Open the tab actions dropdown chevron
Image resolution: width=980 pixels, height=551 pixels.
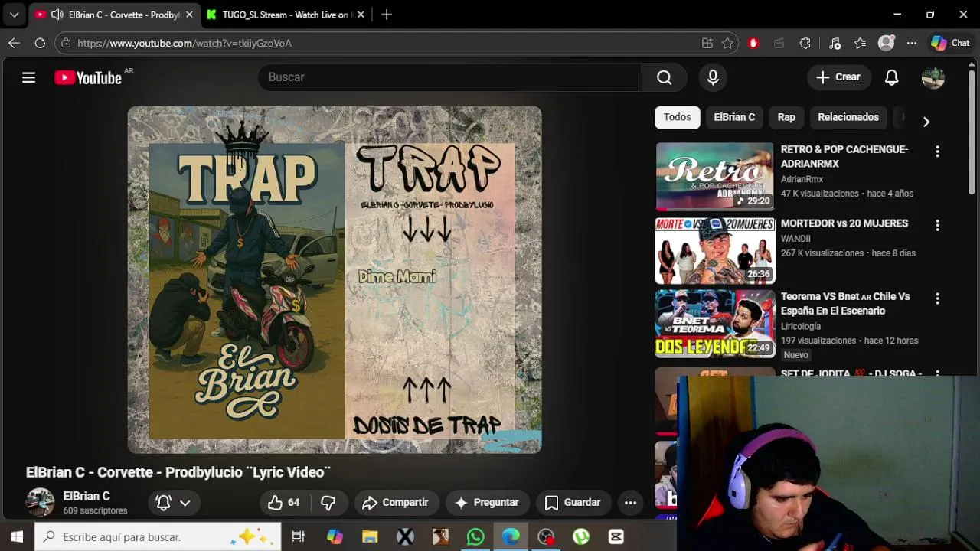(14, 15)
